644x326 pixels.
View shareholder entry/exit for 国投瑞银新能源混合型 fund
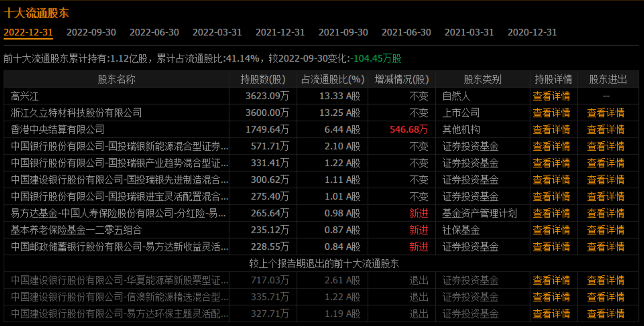tap(606, 146)
